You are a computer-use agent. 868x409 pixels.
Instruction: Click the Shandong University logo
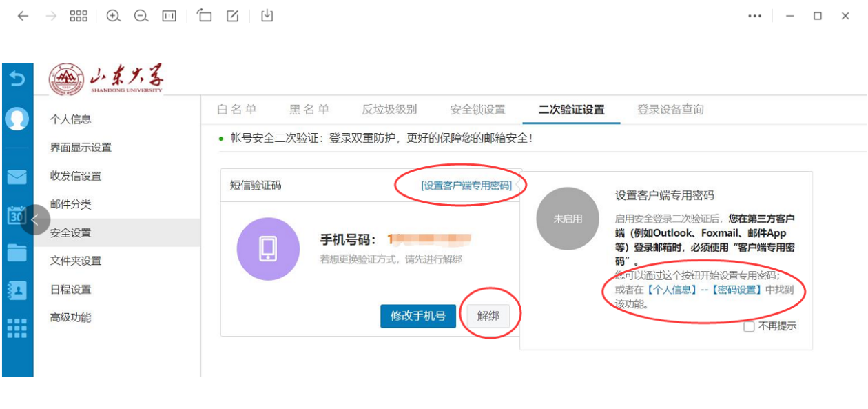pos(106,79)
